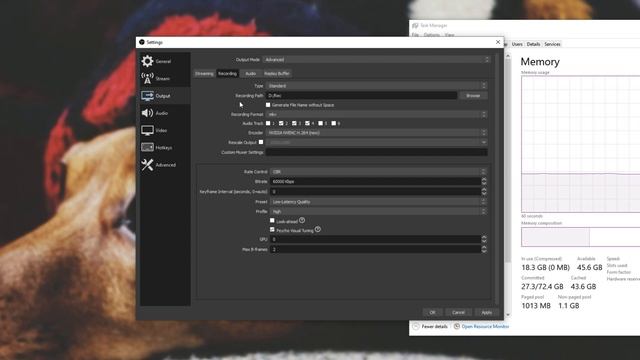Click the Keyframe Interval stepper arrows
Viewport: 640px width, 360px height.
(484, 191)
